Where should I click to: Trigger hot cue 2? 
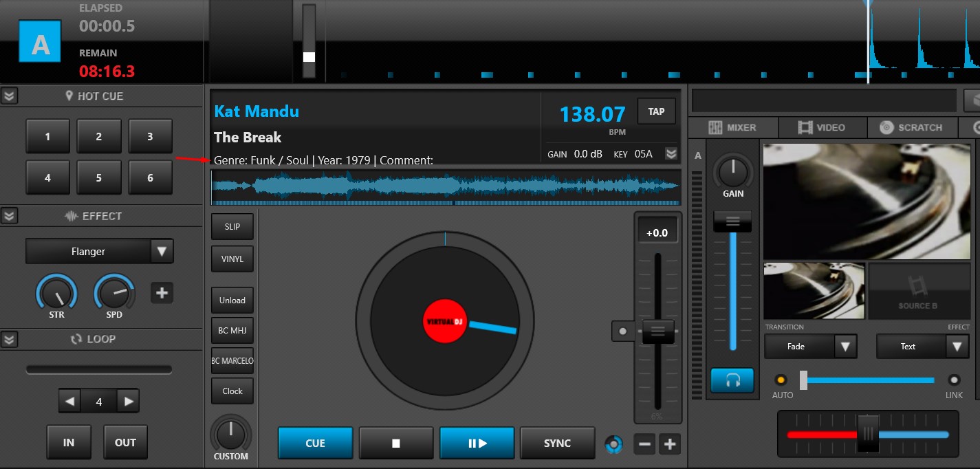pos(99,136)
